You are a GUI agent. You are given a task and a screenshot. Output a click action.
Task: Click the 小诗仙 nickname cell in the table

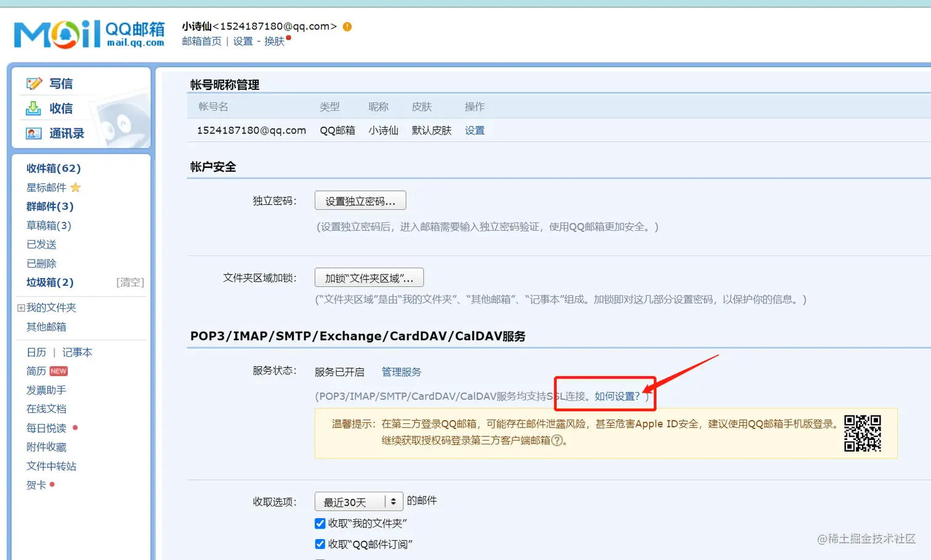(383, 130)
